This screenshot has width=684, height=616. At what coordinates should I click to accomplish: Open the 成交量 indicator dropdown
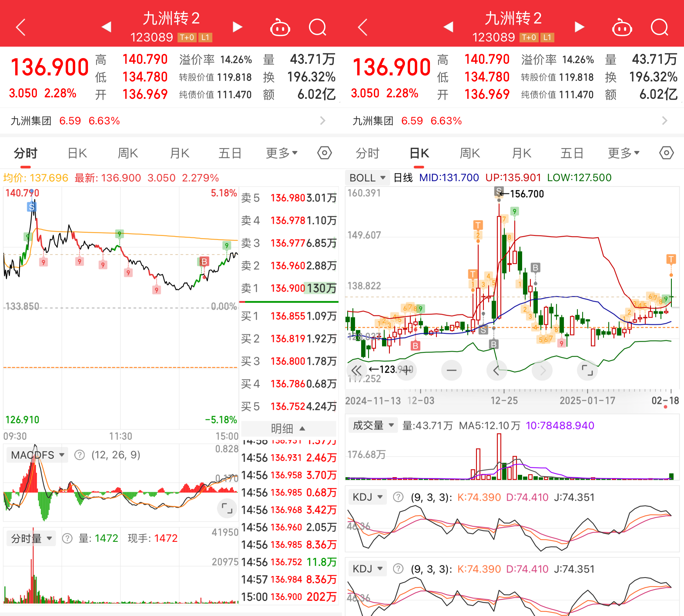pyautogui.click(x=373, y=425)
